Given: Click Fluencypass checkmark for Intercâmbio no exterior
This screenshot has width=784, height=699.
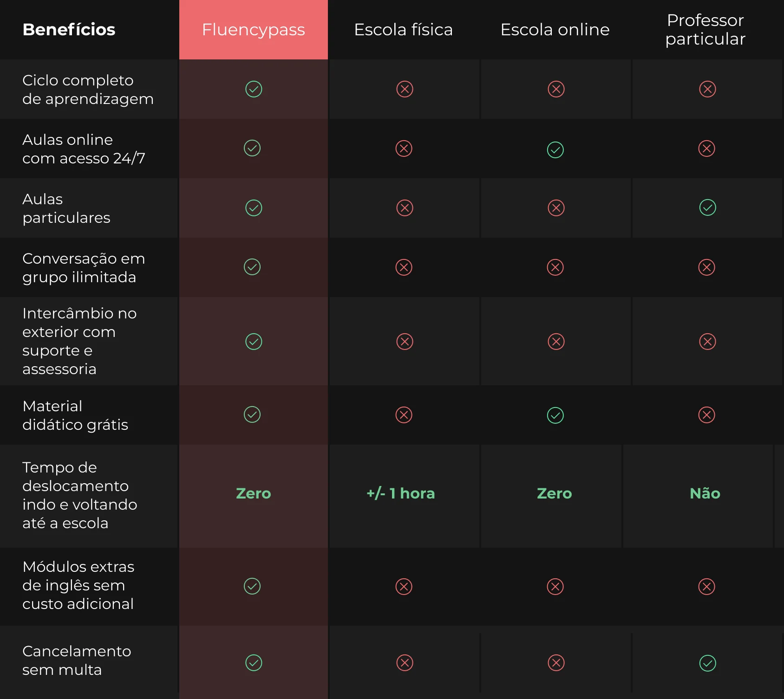Looking at the screenshot, I should 254,342.
